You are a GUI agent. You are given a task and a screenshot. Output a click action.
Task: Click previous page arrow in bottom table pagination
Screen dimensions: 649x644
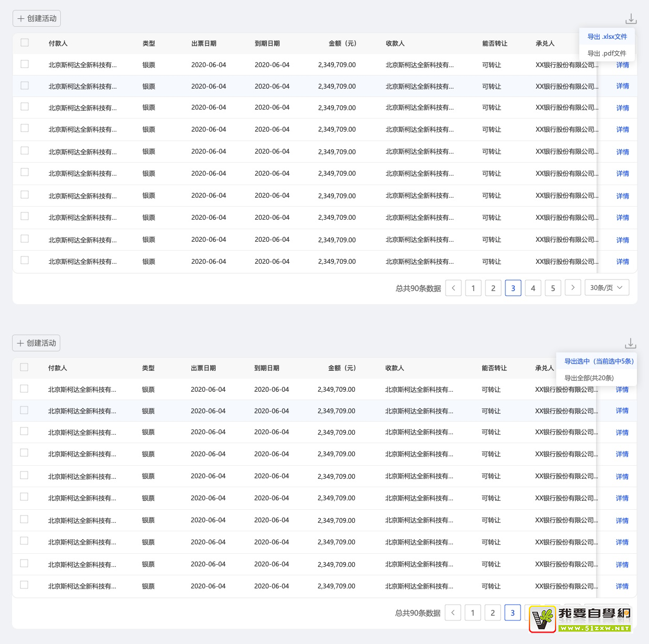(453, 613)
